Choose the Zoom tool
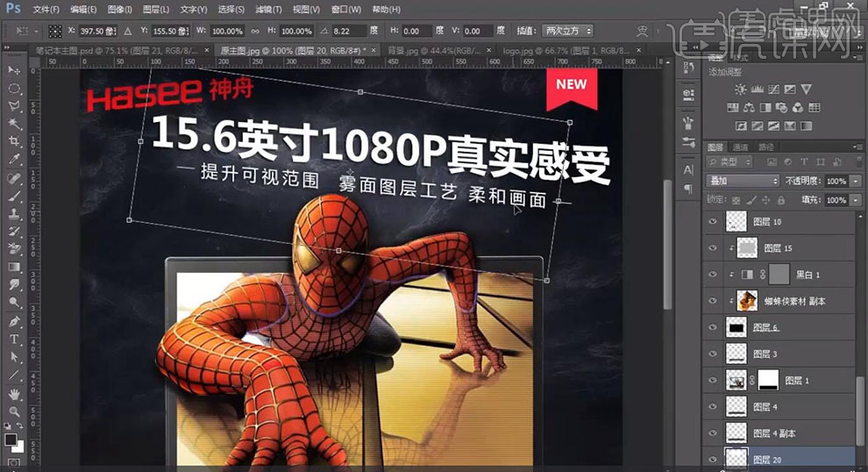Viewport: 868px width, 472px height. click(x=14, y=411)
